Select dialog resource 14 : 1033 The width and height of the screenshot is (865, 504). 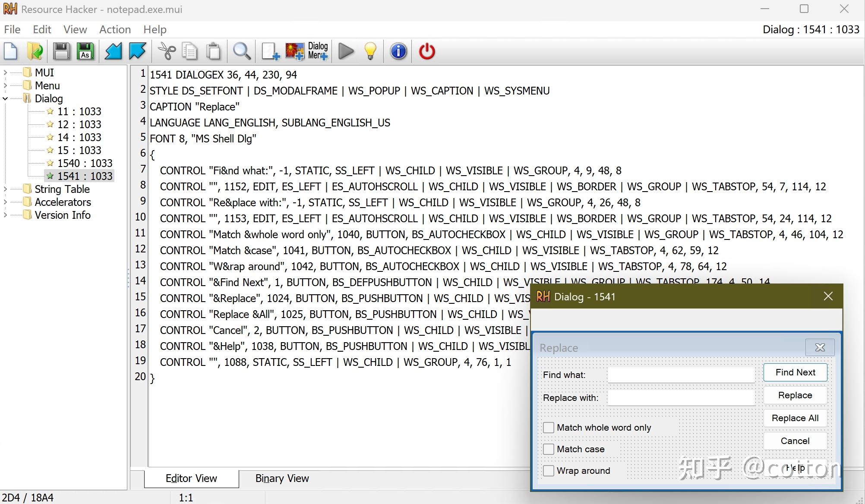pyautogui.click(x=79, y=137)
